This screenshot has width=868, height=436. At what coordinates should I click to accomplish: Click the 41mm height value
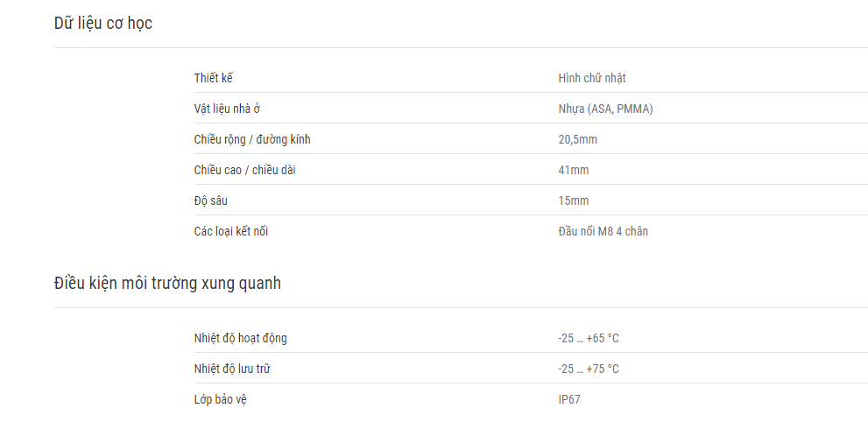coord(574,170)
